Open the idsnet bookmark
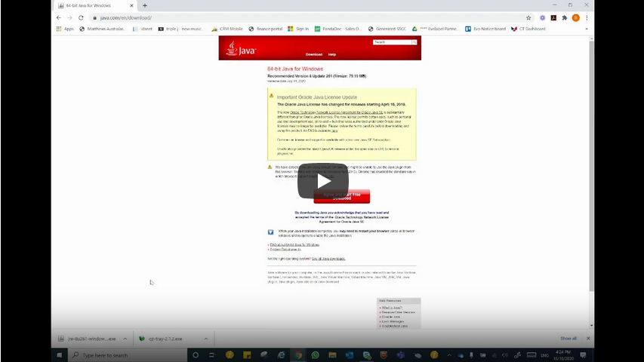The width and height of the screenshot is (644, 362). coord(142,29)
